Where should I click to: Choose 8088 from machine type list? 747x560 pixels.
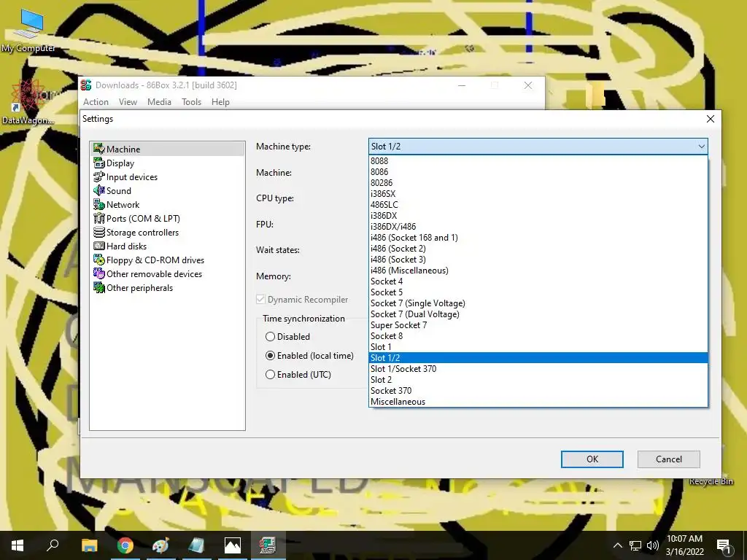538,161
